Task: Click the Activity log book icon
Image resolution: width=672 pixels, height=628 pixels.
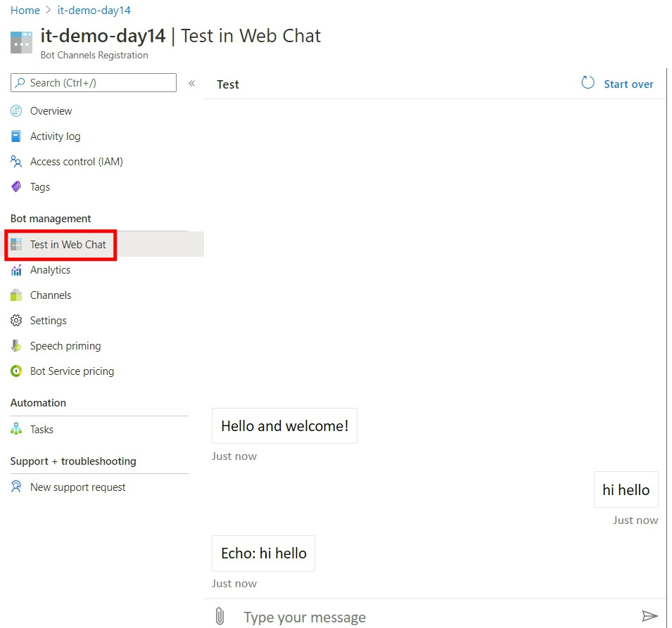Action: 16,136
